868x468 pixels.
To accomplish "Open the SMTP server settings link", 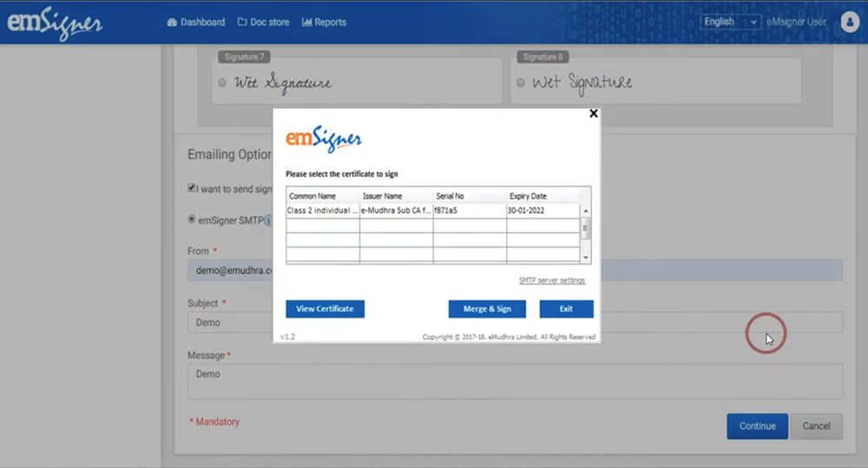I will (x=551, y=280).
